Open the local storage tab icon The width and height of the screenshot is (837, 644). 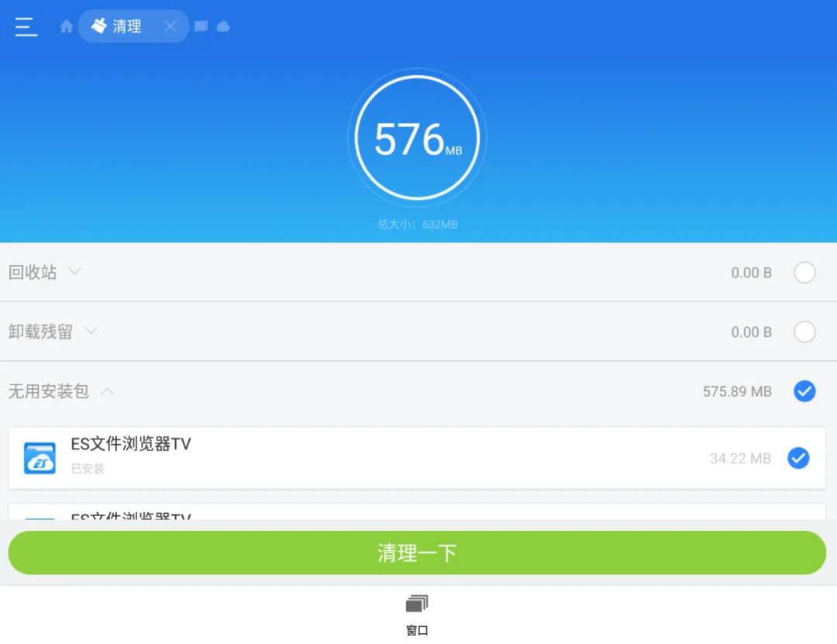pos(201,26)
